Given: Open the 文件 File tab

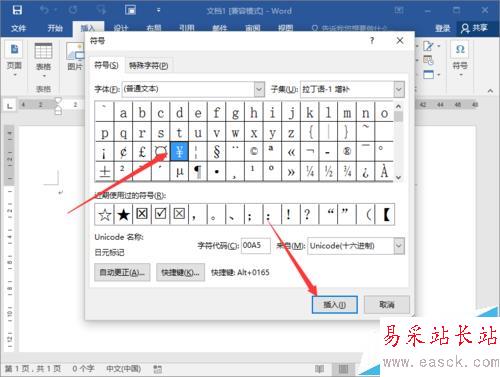Looking at the screenshot, I should pyautogui.click(x=18, y=28).
